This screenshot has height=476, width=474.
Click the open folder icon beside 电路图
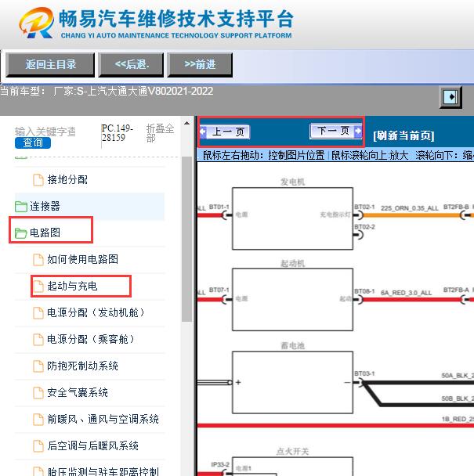coord(21,233)
